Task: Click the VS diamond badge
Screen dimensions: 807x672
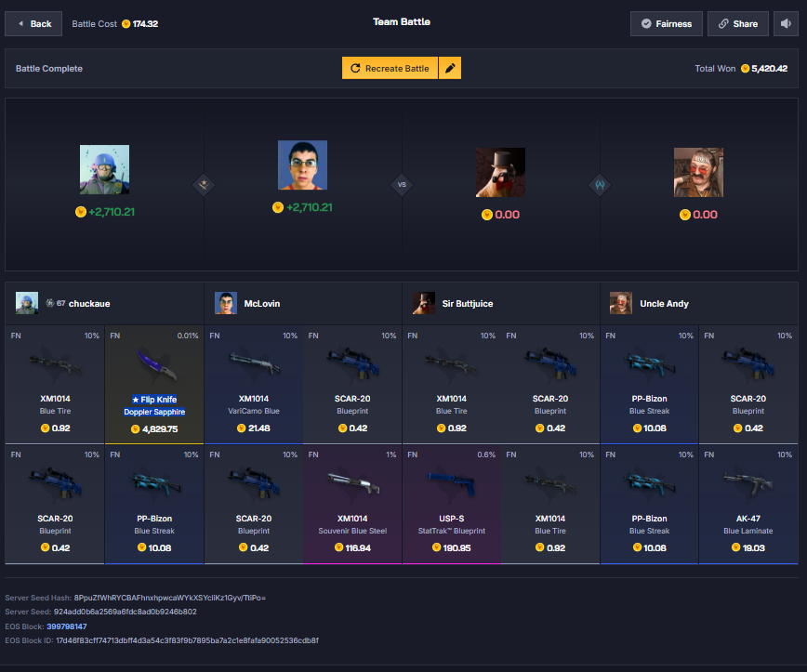Action: 402,184
